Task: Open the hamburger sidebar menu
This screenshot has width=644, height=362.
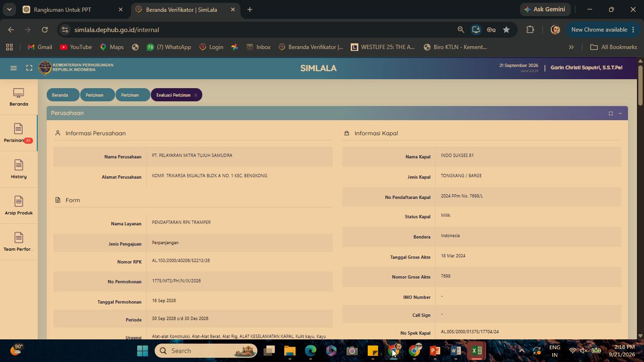Action: coord(14,68)
